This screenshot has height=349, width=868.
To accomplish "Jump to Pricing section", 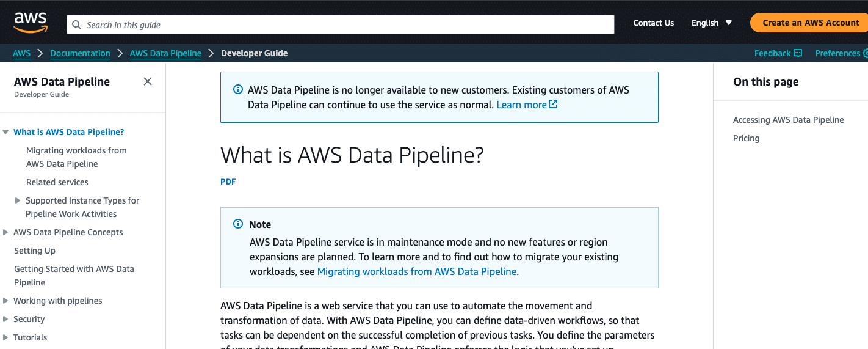I will click(x=746, y=138).
